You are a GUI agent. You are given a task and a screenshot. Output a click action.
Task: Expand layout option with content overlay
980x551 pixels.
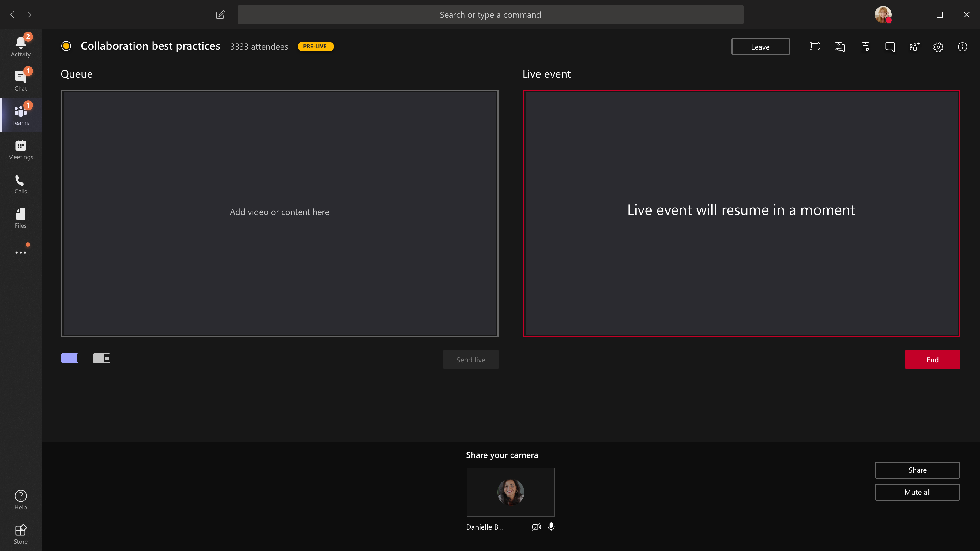[x=102, y=358]
